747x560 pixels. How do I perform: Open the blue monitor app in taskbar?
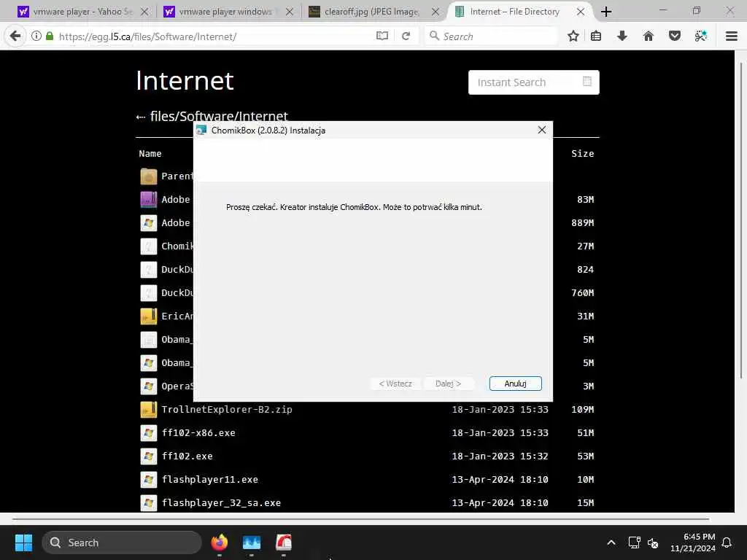252,542
